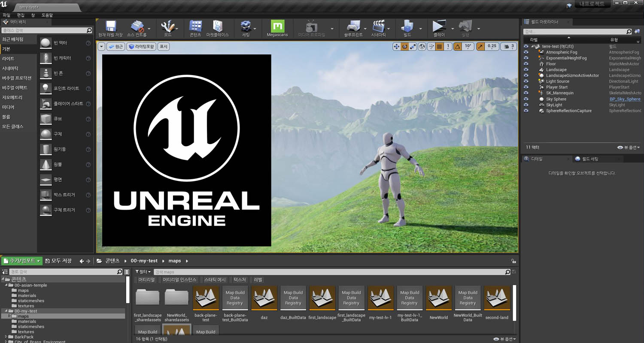Open the Help menu

[47, 15]
